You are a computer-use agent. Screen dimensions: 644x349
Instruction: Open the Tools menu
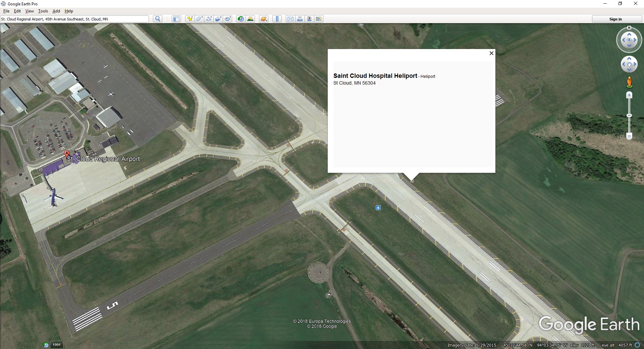pos(43,11)
